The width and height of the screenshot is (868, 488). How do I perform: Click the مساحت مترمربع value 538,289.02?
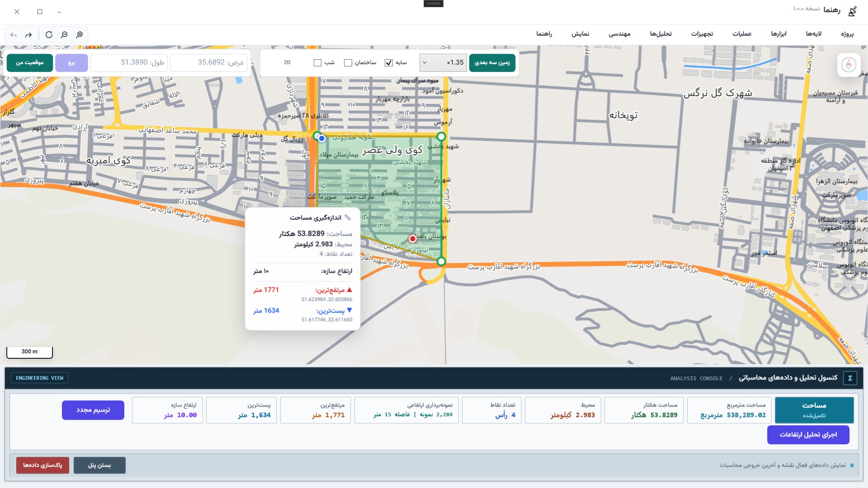(733, 415)
